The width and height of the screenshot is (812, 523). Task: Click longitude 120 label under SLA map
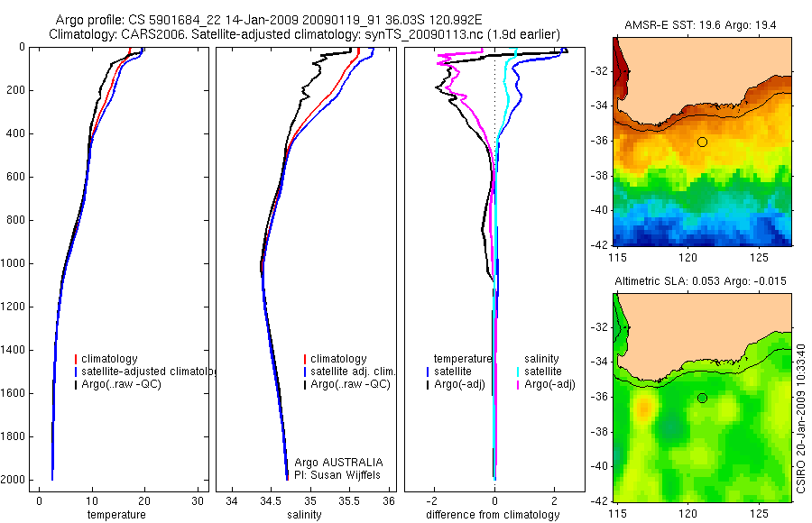688,514
